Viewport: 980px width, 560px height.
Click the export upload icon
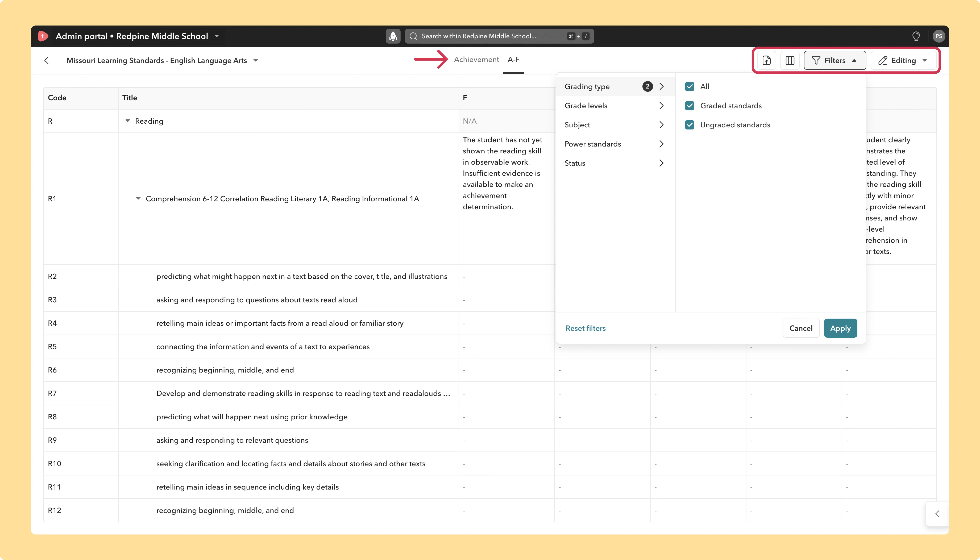767,60
